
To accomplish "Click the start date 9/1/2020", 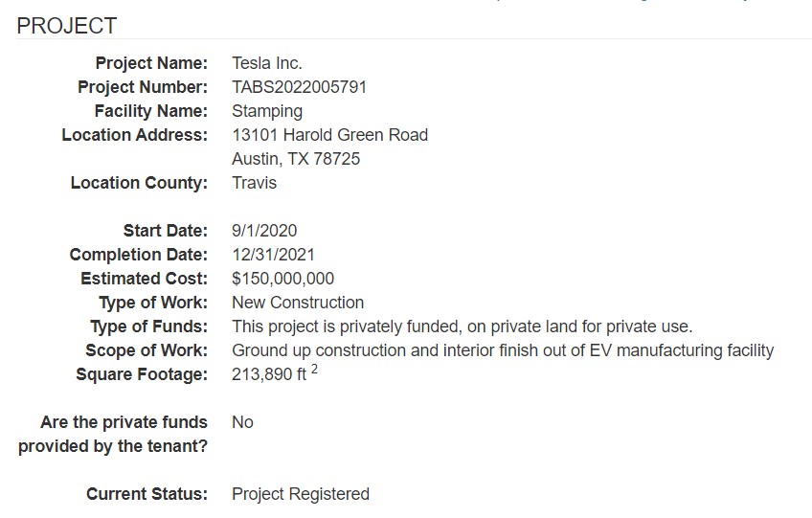I will coord(264,231).
